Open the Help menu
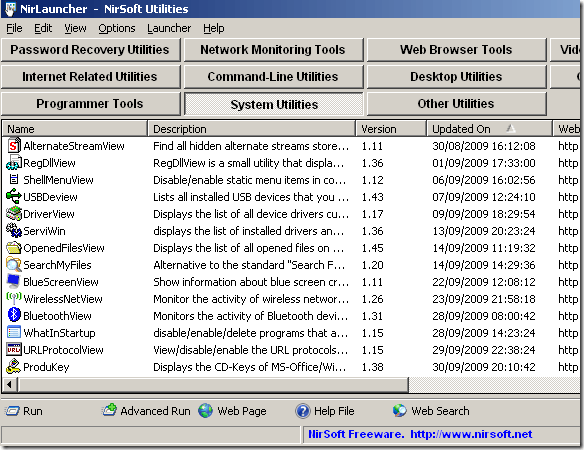The image size is (584, 450). pos(214,28)
